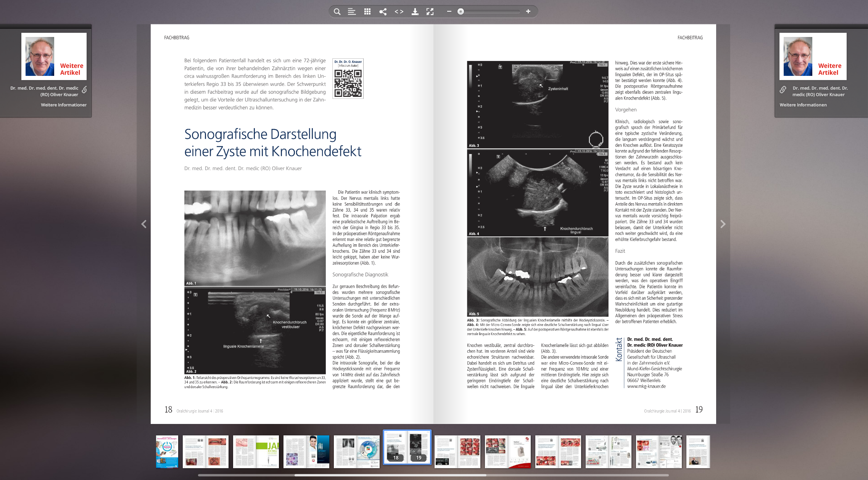Click the link icon in the left author panel

tap(84, 90)
